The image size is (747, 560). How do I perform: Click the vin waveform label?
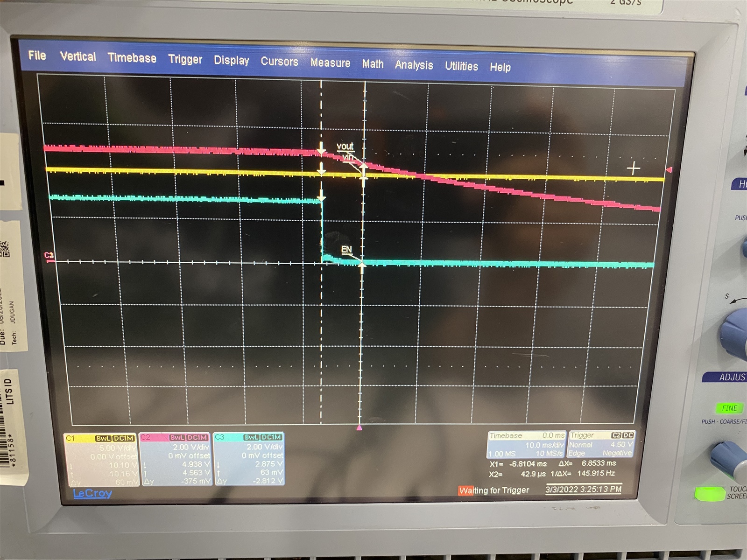point(348,157)
